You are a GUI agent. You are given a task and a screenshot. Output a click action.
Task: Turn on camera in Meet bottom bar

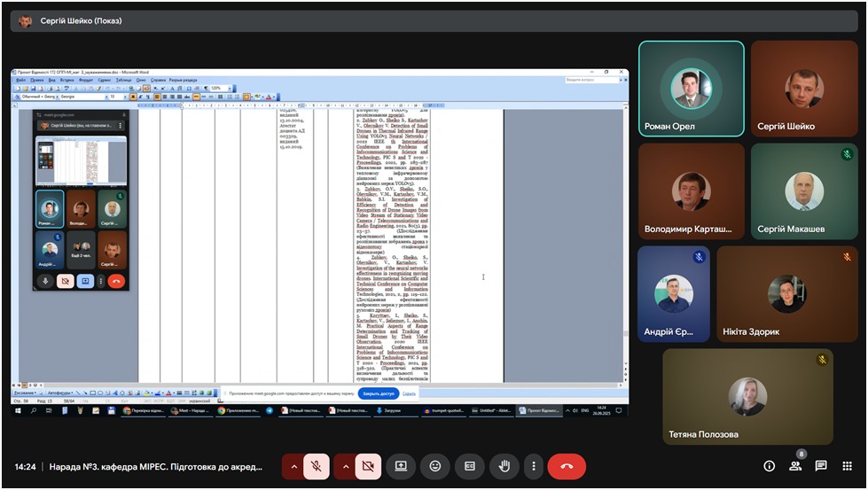368,466
